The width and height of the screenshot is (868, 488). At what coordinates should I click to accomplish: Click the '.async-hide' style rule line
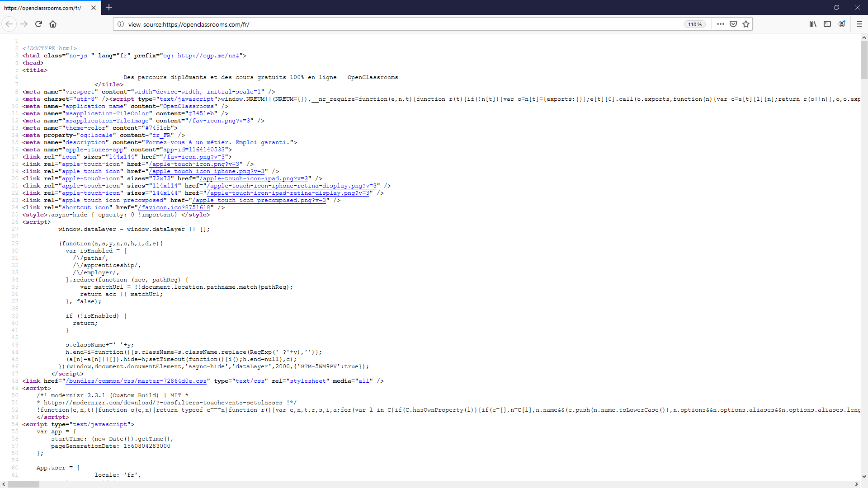(116, 215)
